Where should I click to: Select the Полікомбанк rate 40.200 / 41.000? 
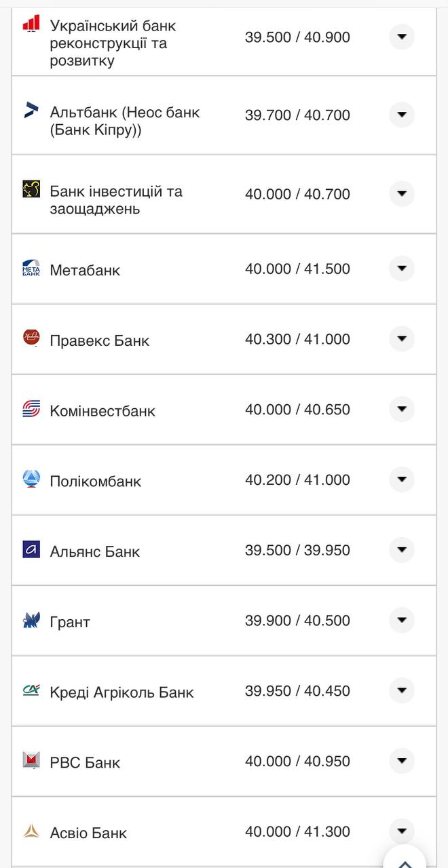[297, 480]
